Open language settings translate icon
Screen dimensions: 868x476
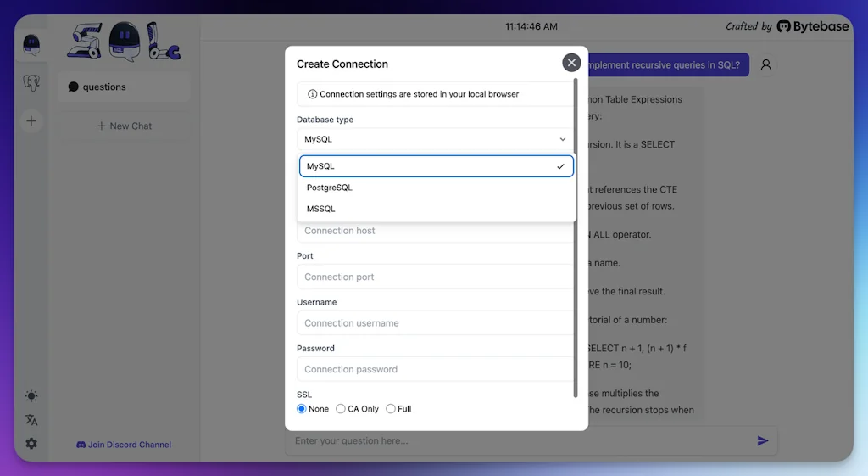31,420
